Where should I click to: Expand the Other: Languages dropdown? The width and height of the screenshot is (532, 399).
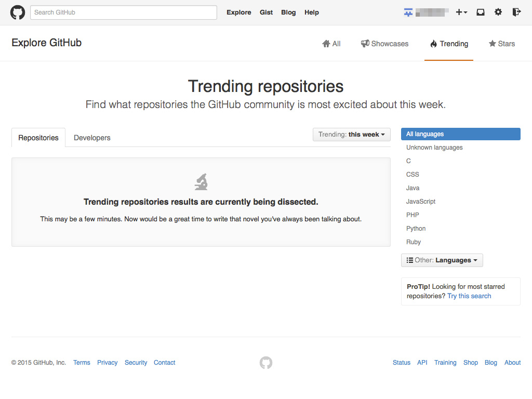(x=442, y=260)
